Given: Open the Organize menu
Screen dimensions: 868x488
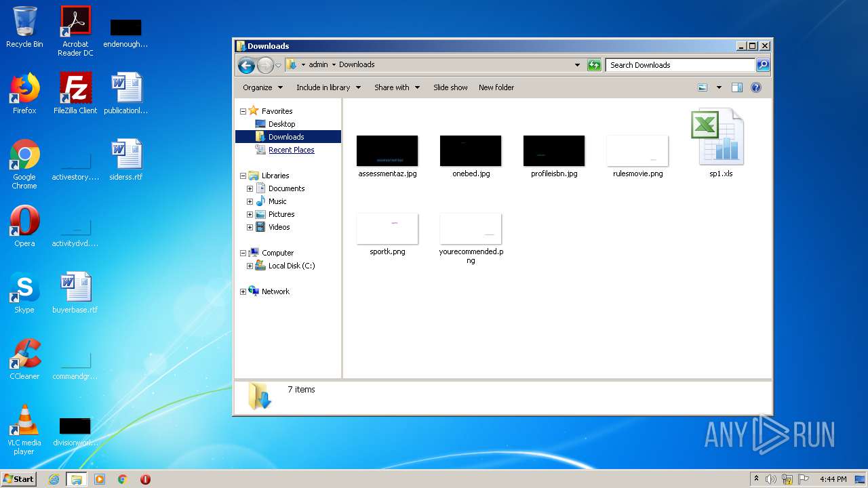Looking at the screenshot, I should pyautogui.click(x=262, y=87).
